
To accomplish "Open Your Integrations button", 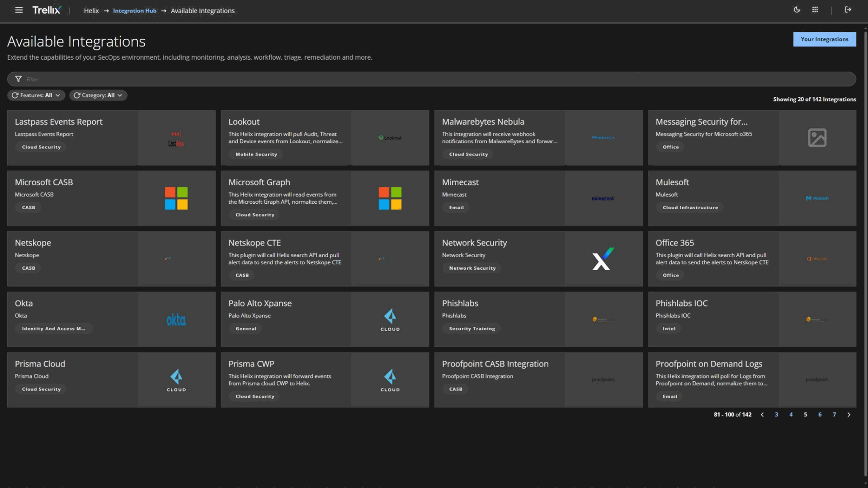I will tap(824, 39).
